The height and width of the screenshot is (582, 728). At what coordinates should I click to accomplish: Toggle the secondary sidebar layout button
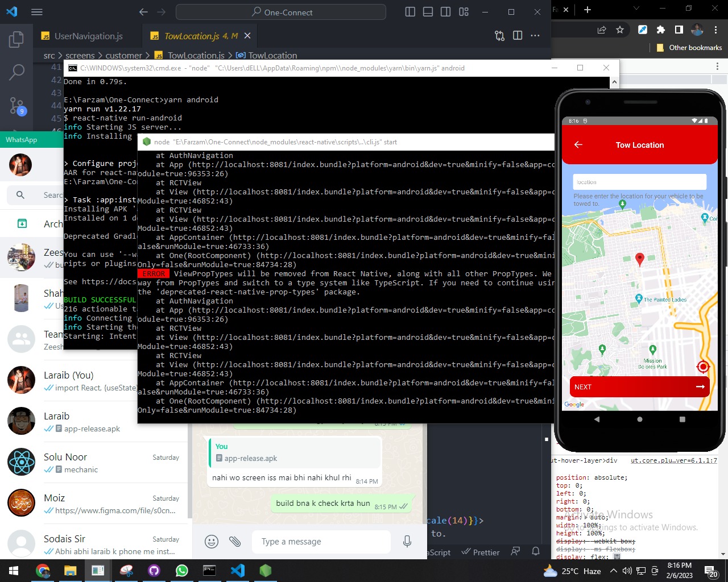pos(446,12)
